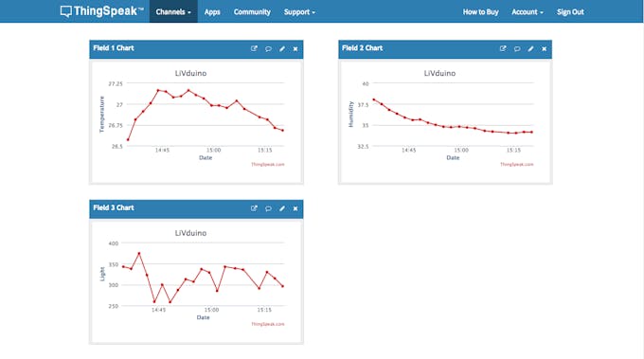This screenshot has height=359, width=644.
Task: Open Field 2 Chart in new window
Action: tap(503, 48)
